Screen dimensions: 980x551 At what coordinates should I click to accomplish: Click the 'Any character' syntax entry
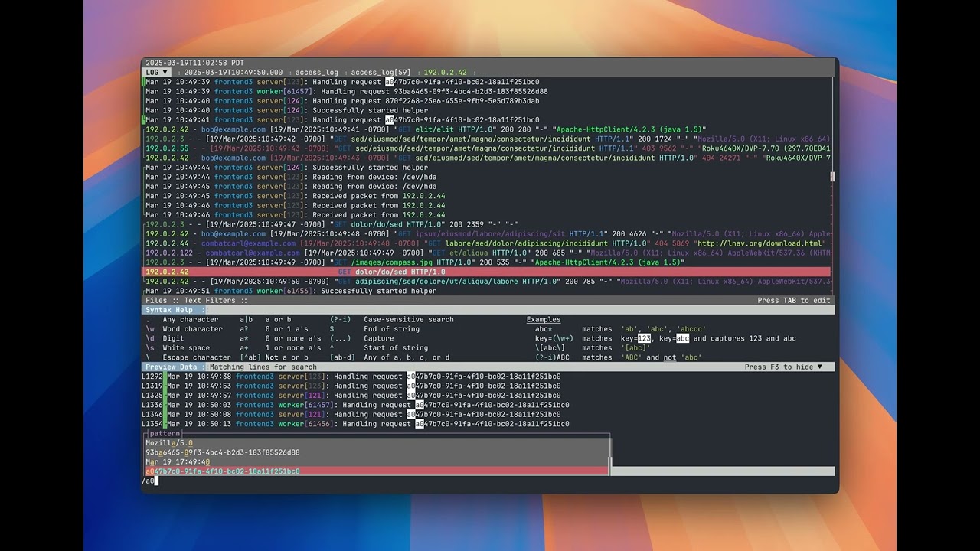click(x=182, y=320)
